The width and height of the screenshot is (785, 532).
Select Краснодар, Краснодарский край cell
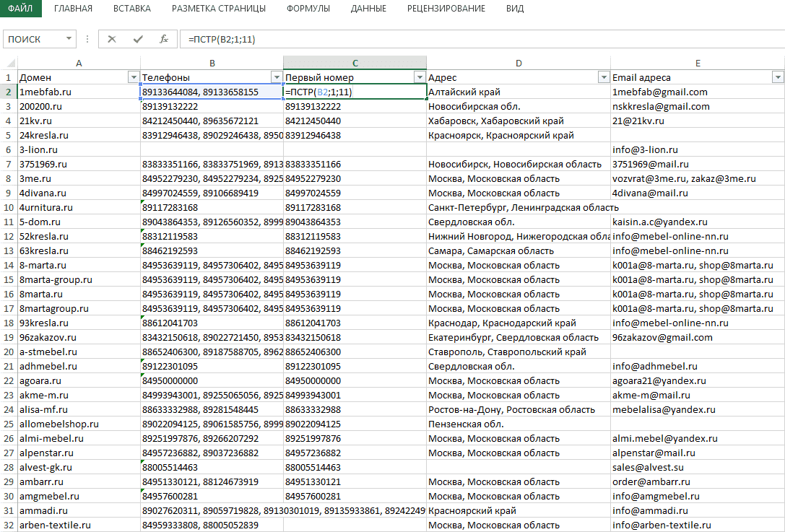[x=519, y=323]
